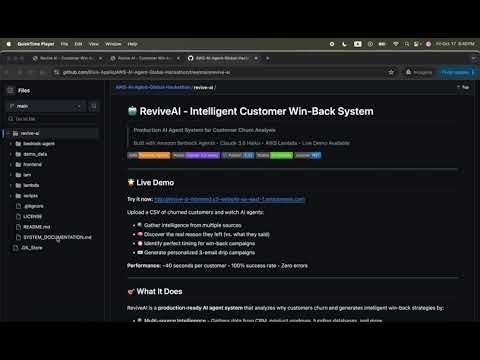
Task: Click the purple Claude 3.5 Haiku badge
Action: click(x=196, y=155)
